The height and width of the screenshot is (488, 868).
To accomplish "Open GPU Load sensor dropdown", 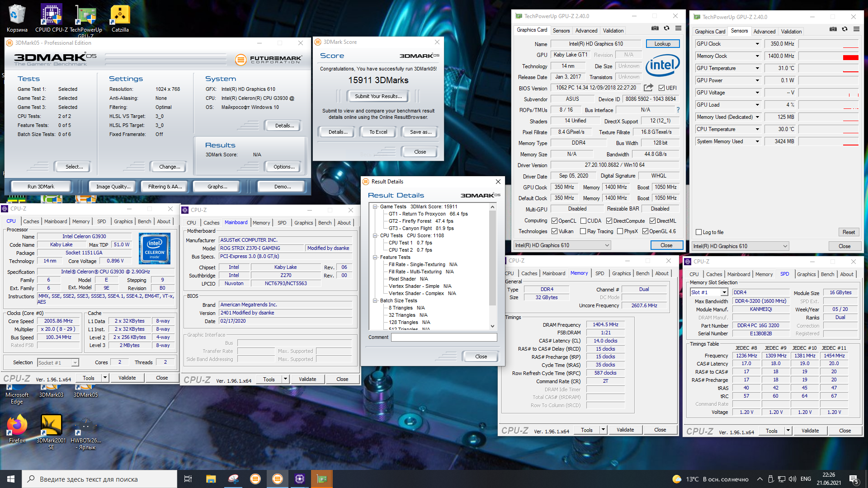I will click(x=757, y=105).
